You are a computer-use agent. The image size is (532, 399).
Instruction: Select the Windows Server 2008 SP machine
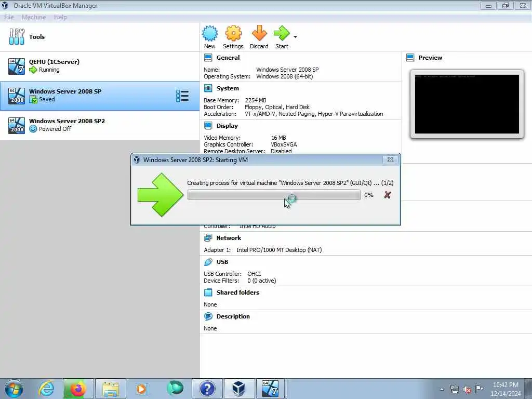pyautogui.click(x=100, y=96)
